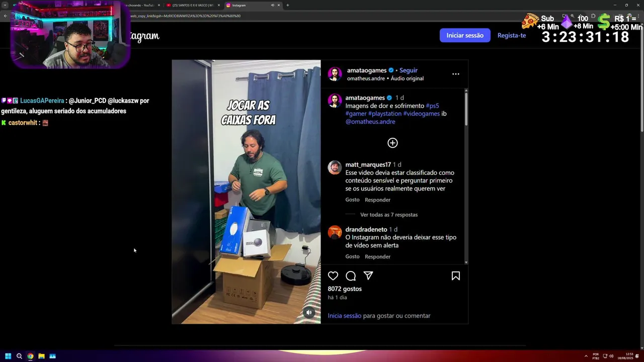Open matt_marques17 username link
The height and width of the screenshot is (362, 644).
tap(368, 164)
